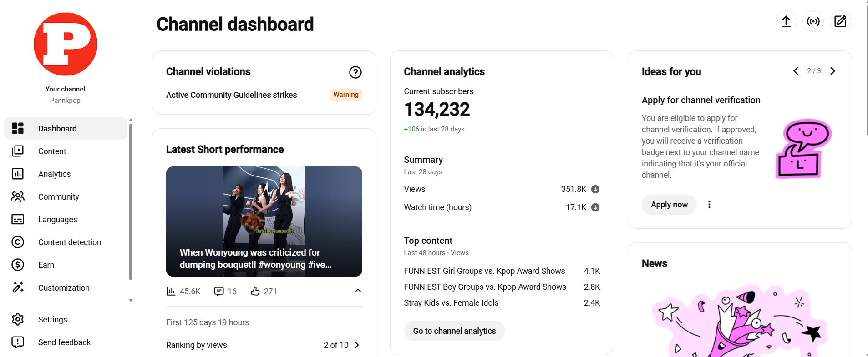Click the Content detection copyright icon
This screenshot has height=357, width=868.
pos(18,242)
